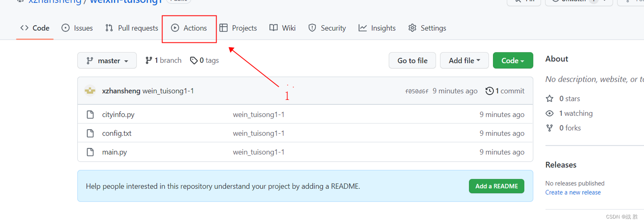Expand the Add file dropdown
Viewport: 644px width, 223px height.
tap(464, 61)
